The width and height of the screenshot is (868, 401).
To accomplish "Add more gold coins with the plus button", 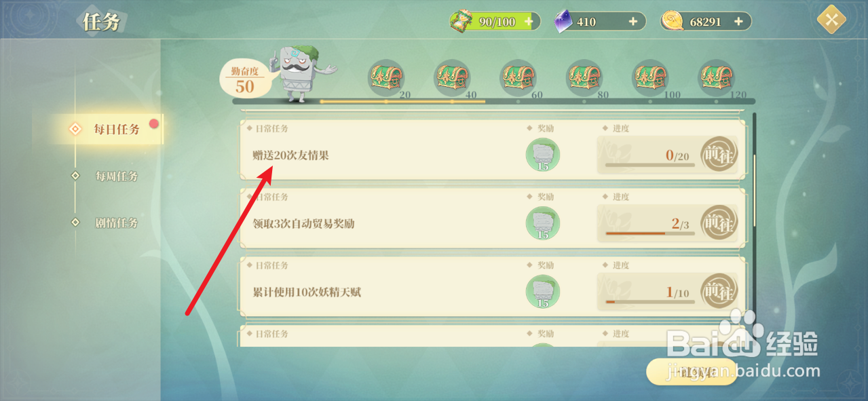I will pos(738,22).
